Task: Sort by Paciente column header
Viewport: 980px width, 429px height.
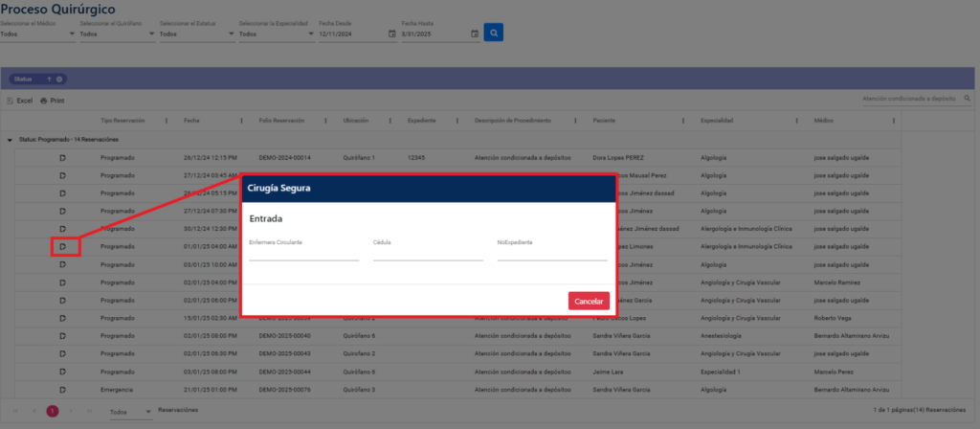Action: pyautogui.click(x=605, y=121)
